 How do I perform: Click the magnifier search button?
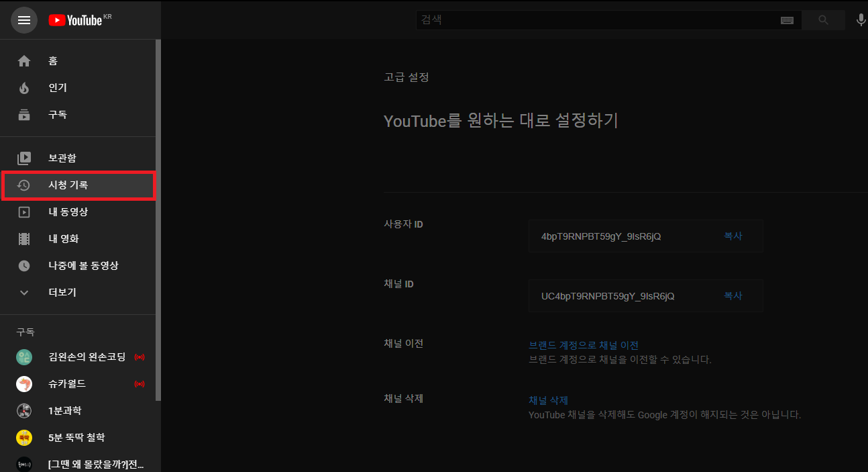click(823, 20)
